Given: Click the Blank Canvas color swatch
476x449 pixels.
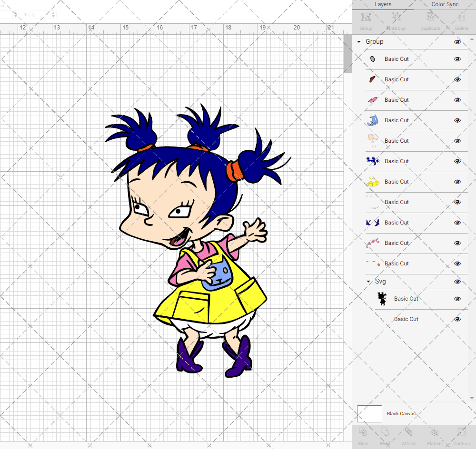Looking at the screenshot, I should click(x=369, y=413).
